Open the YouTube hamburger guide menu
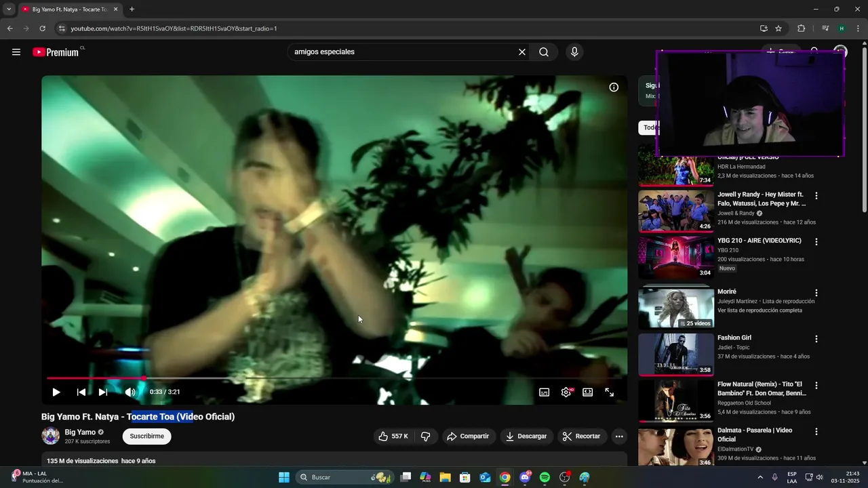Image resolution: width=868 pixels, height=488 pixels. point(16,52)
